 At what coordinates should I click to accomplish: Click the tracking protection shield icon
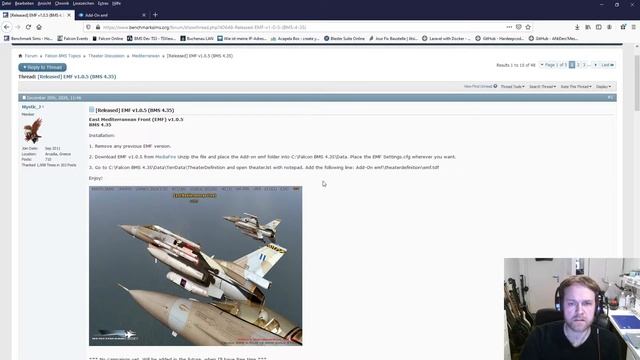(x=88, y=27)
